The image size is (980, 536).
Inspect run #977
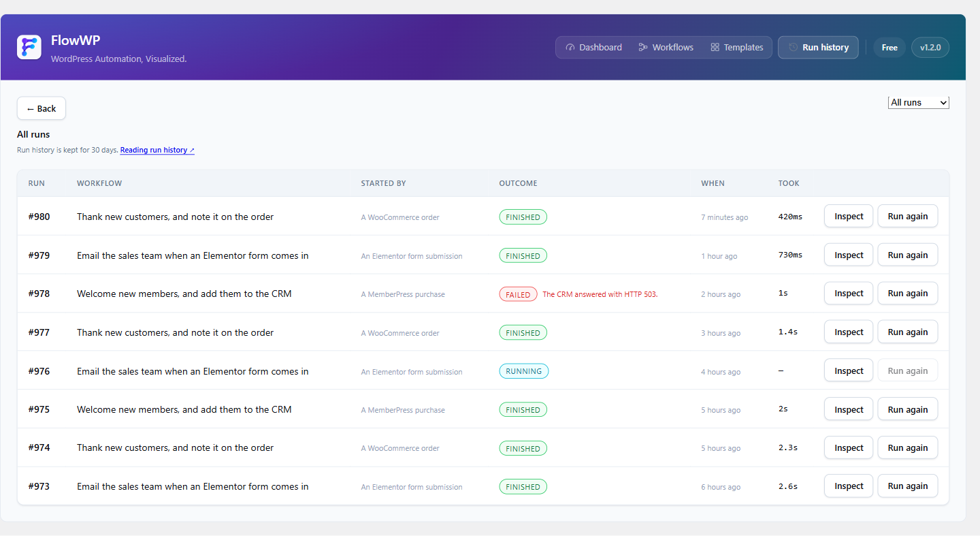849,332
